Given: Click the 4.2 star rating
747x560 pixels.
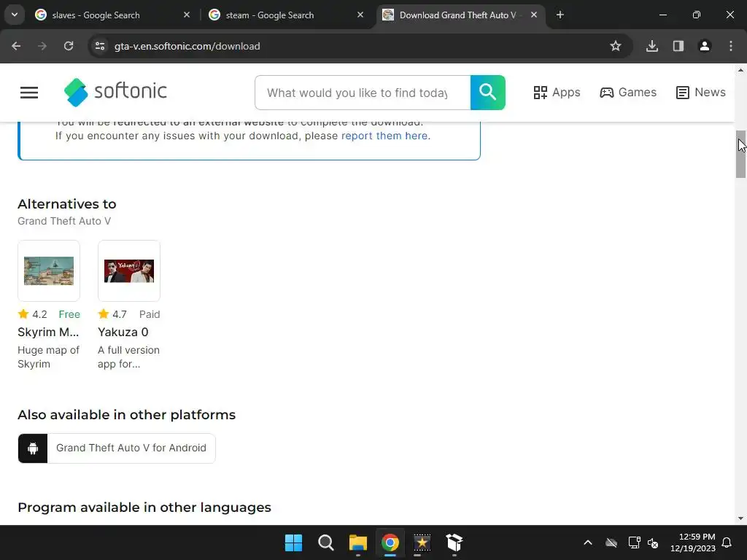Looking at the screenshot, I should coord(32,314).
